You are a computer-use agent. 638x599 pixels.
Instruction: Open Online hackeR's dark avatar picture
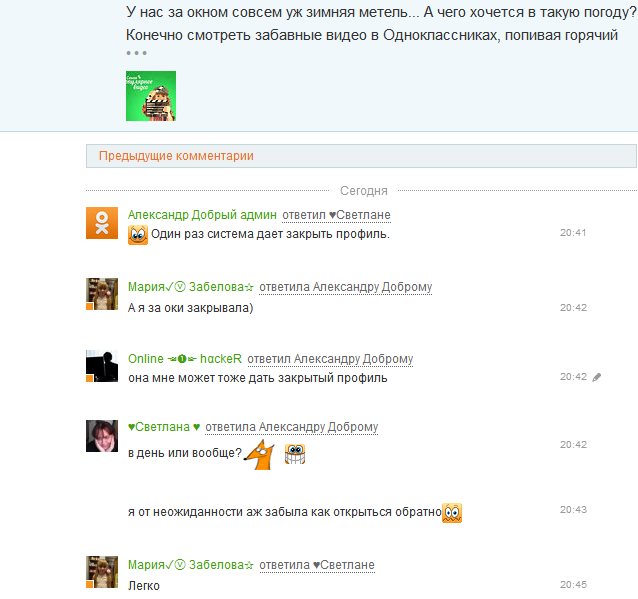click(x=102, y=366)
